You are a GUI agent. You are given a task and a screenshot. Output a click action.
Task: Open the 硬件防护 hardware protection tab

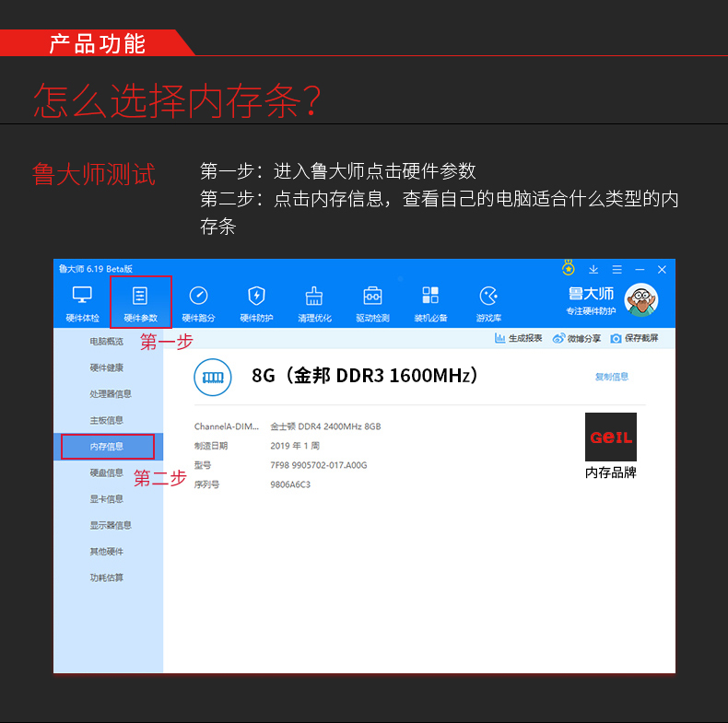[x=256, y=304]
